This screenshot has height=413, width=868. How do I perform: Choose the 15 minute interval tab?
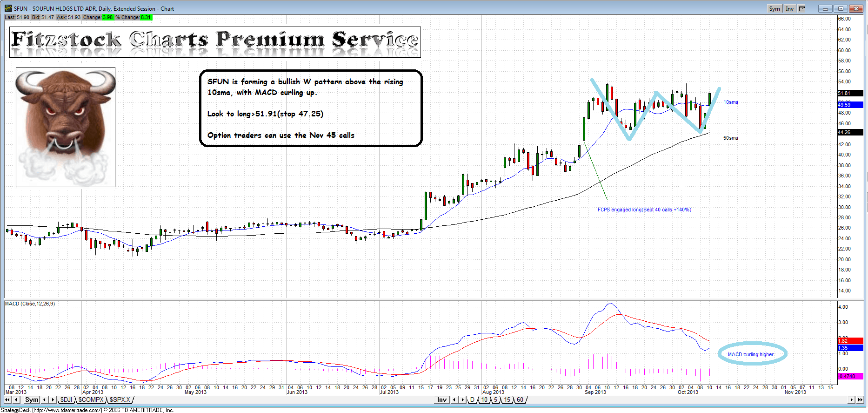pyautogui.click(x=507, y=399)
